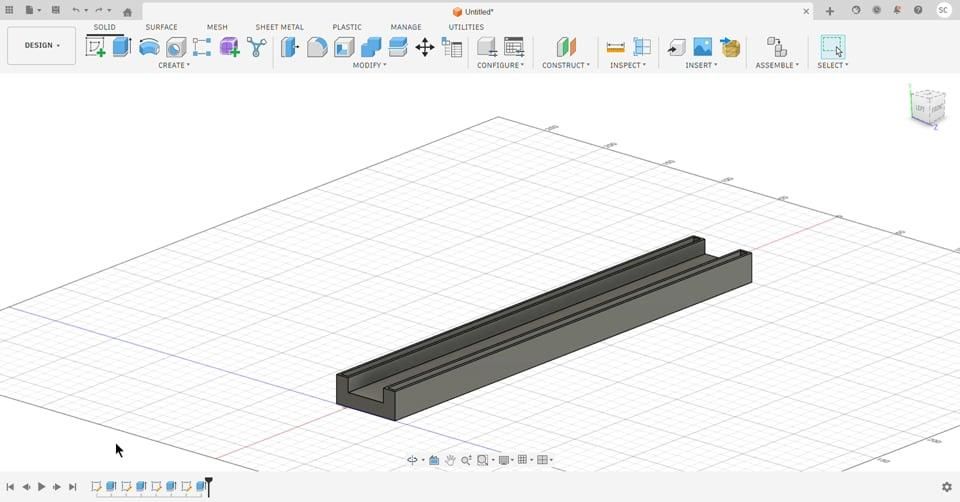Open the Display Settings dropdown
The image size is (960, 502).
click(x=506, y=460)
